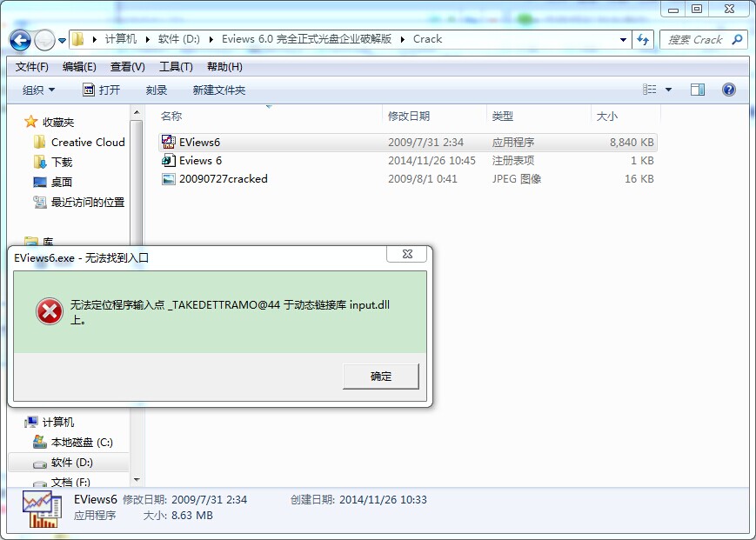
Task: Select the 20090727cracked JPEG file icon
Action: tap(168, 179)
